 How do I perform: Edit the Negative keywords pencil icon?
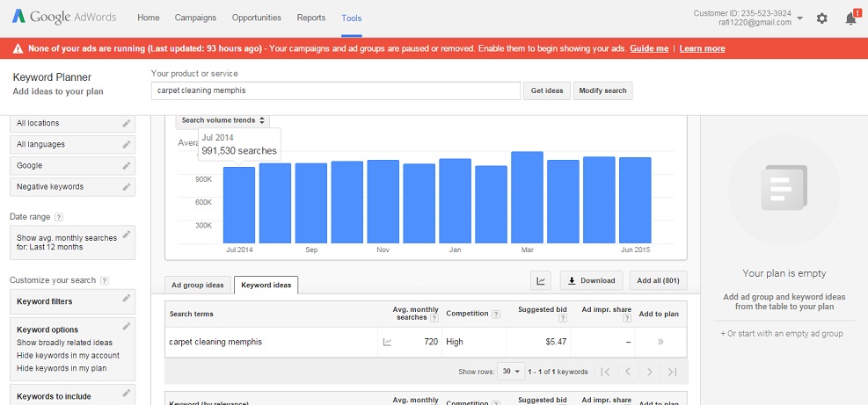[127, 186]
